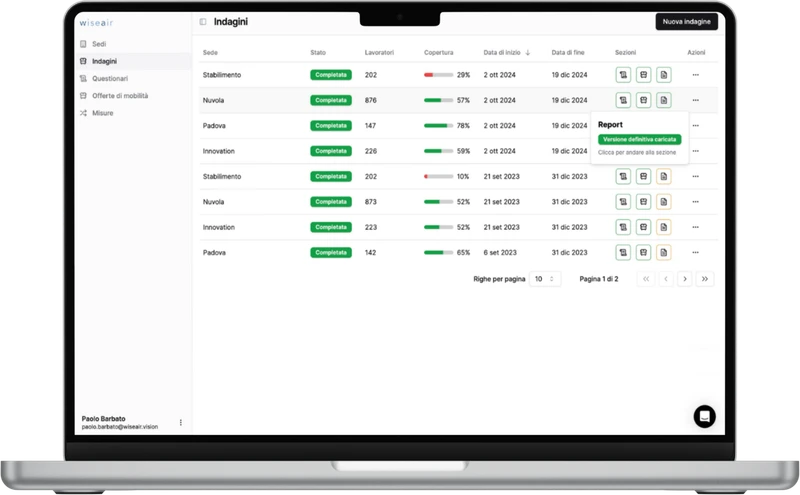Open report section for Stabilimento 29% row
The image size is (800, 495).
click(x=663, y=75)
